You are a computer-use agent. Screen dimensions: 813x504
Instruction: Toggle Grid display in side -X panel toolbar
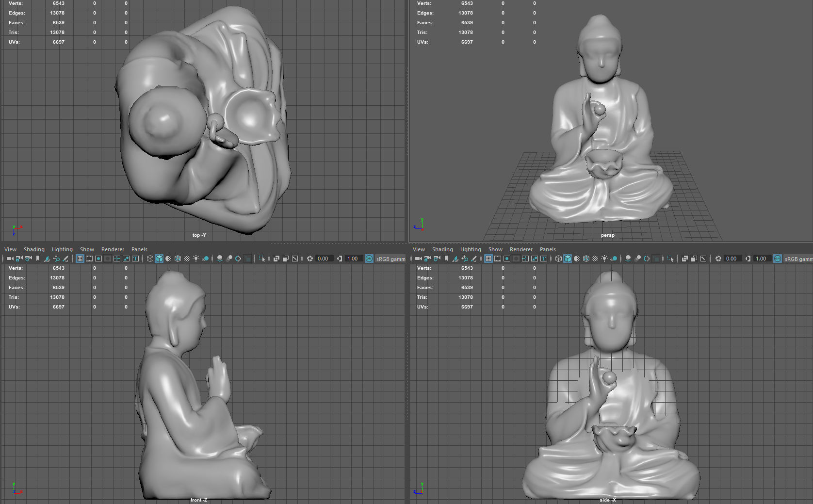(488, 259)
